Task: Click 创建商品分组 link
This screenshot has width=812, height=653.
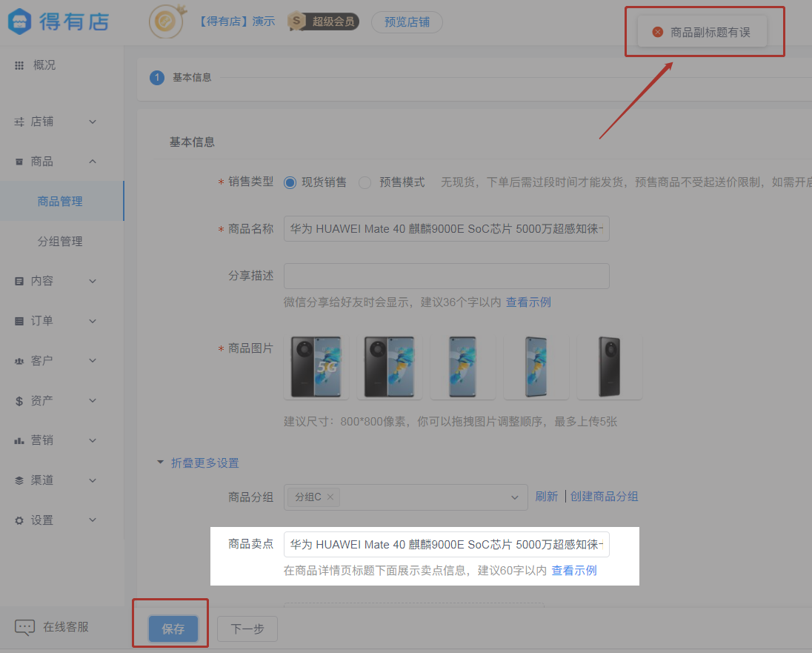Action: tap(604, 497)
